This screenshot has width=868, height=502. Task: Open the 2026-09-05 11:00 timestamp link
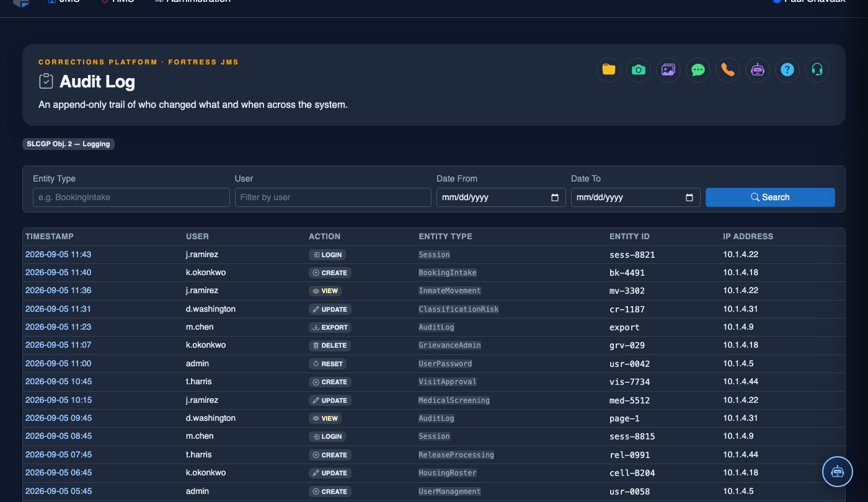point(58,363)
